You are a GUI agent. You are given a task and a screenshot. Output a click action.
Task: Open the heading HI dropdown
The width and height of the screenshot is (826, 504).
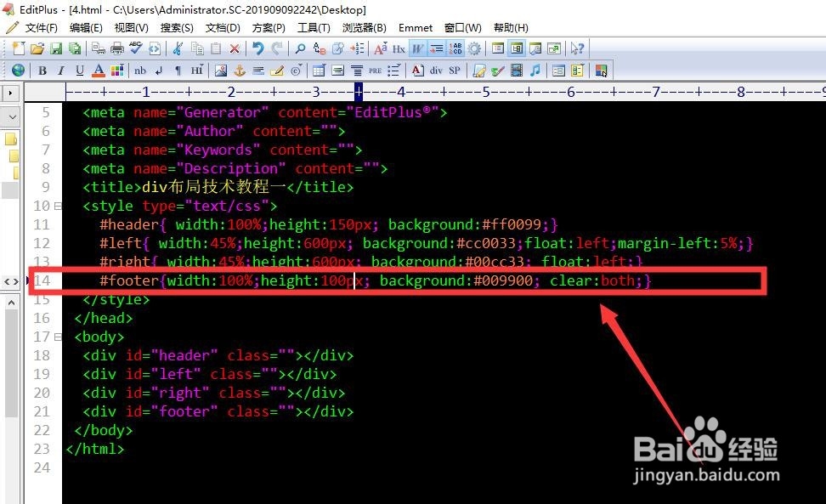pyautogui.click(x=196, y=70)
